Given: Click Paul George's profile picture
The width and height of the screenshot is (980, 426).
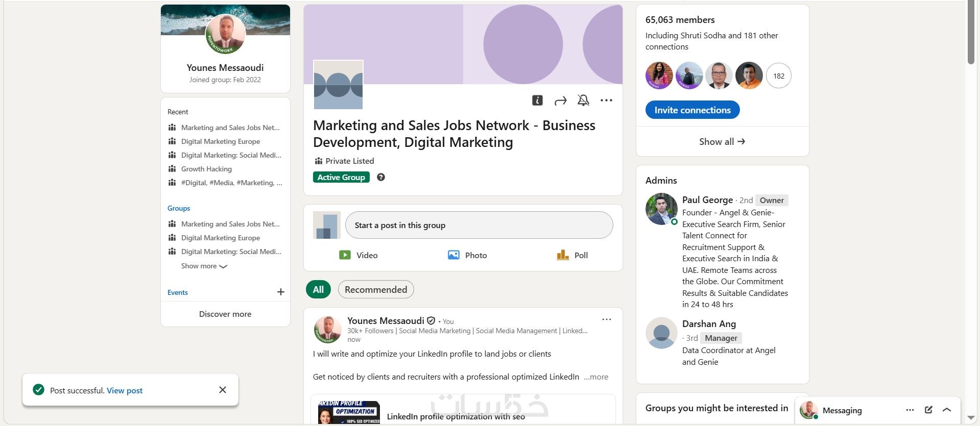Looking at the screenshot, I should [x=661, y=209].
